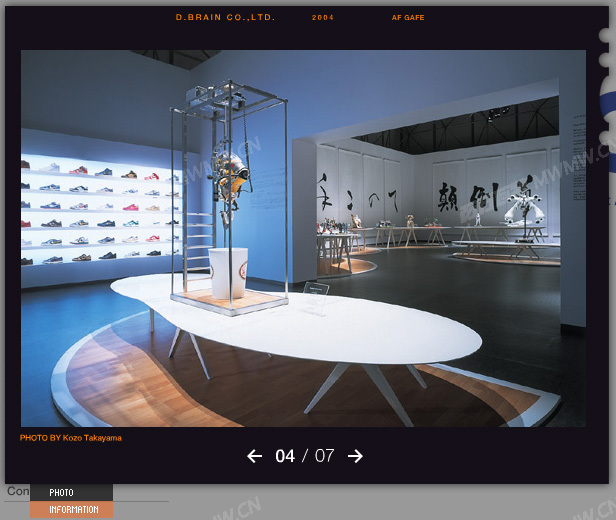Image resolution: width=616 pixels, height=520 pixels.
Task: Click the D.BRAIN CO.,LTD. title text
Action: point(225,17)
